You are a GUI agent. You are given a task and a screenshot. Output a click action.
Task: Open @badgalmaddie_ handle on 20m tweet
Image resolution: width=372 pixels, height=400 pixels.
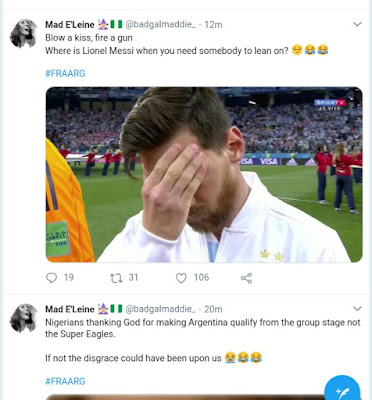click(x=160, y=309)
